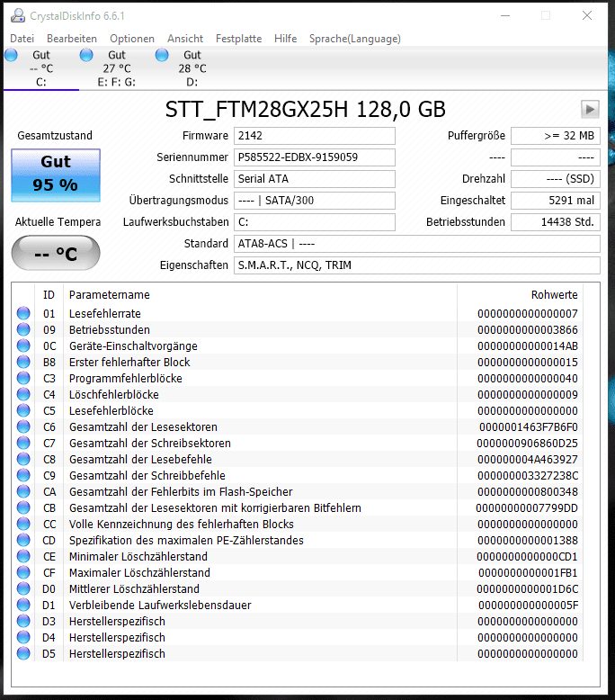Image resolution: width=615 pixels, height=700 pixels.
Task: Click the Eingeschaltet field 5291 mal
Action: 556,201
